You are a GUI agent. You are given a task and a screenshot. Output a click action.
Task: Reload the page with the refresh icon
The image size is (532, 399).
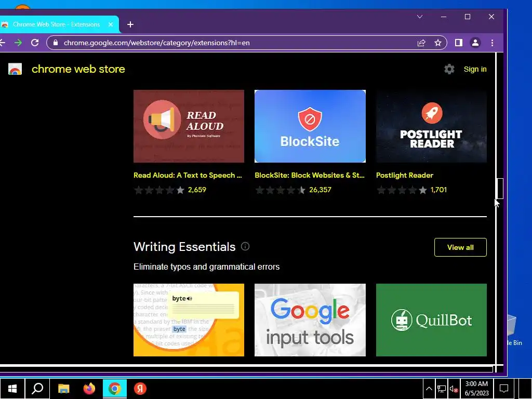35,43
